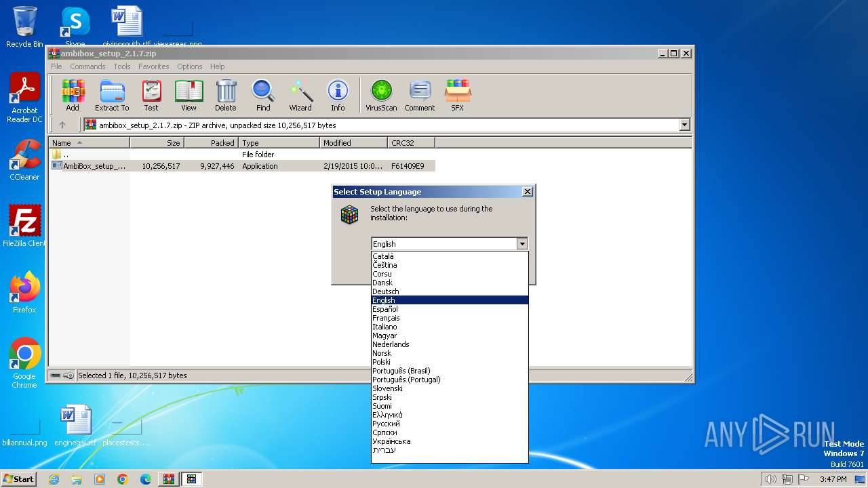Click the Chrome taskbar icon

[123, 479]
